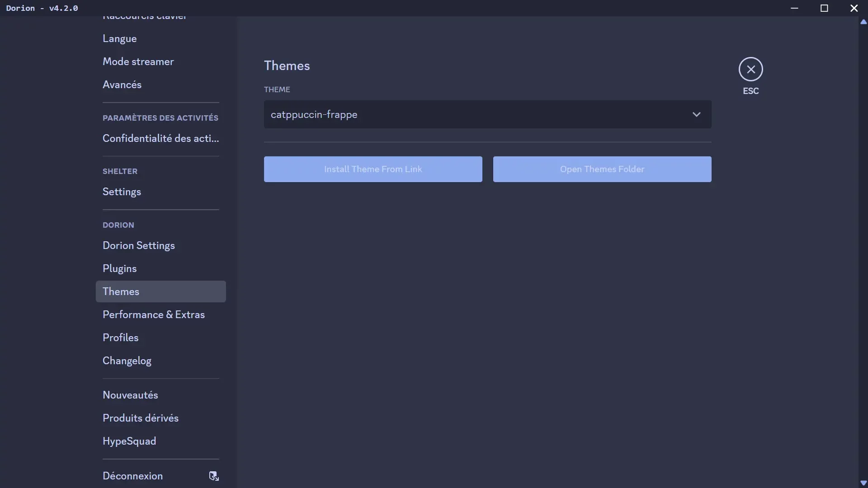Navigate to Nouveautés section
Viewport: 868px width, 488px height.
(130, 394)
